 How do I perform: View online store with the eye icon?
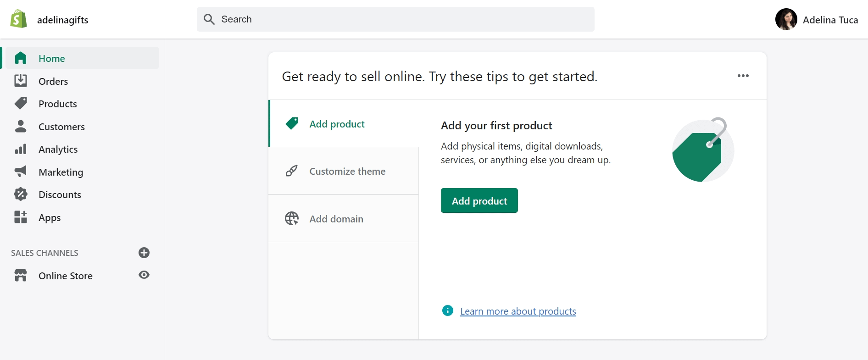(144, 275)
